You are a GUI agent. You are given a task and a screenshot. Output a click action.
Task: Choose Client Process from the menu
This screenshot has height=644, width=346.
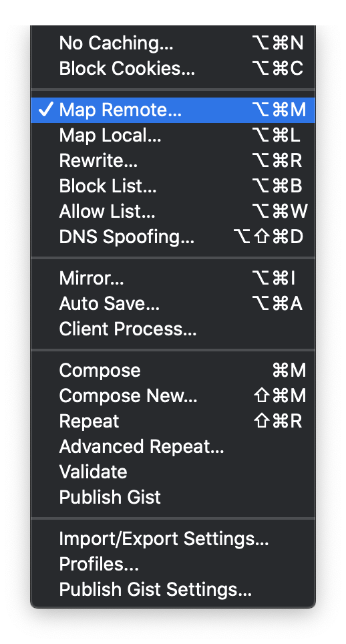point(173,329)
